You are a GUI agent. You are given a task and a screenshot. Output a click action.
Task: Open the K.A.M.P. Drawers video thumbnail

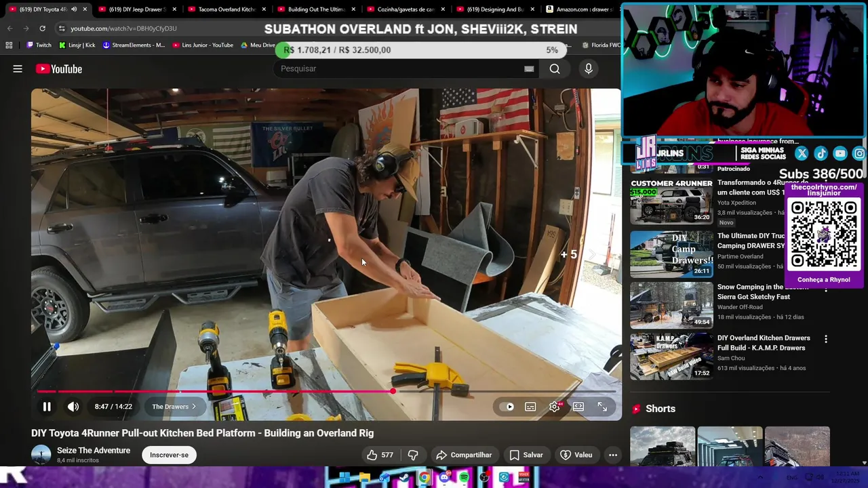click(x=671, y=356)
